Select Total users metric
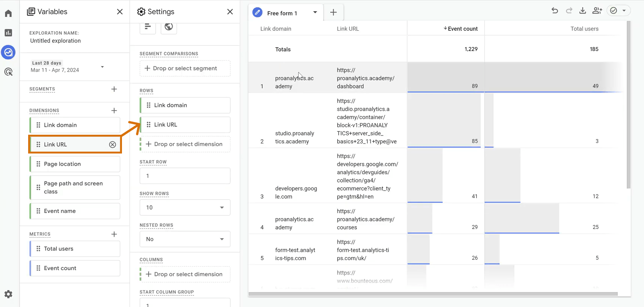 pos(75,249)
